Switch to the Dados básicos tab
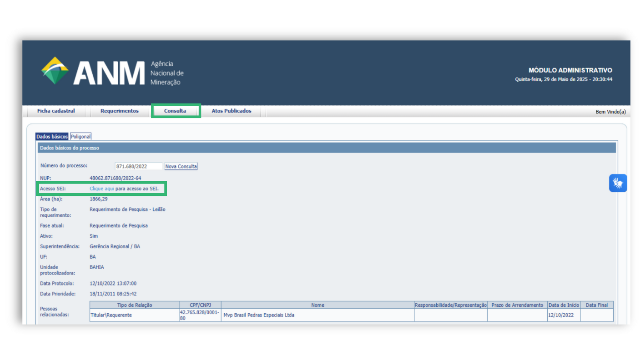The height and width of the screenshot is (362, 644). pos(52,136)
